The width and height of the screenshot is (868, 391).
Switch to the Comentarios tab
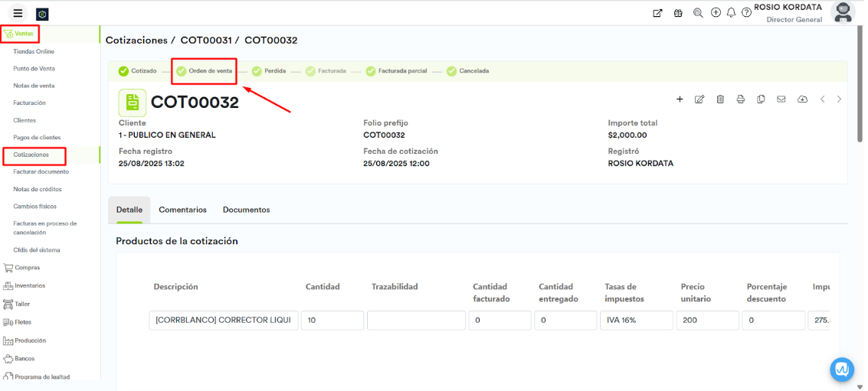(x=182, y=210)
